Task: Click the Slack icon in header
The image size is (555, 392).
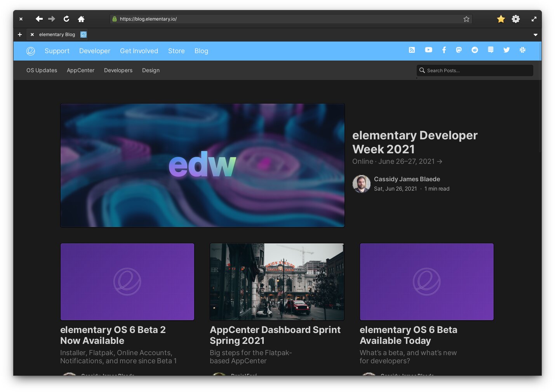Action: [522, 50]
